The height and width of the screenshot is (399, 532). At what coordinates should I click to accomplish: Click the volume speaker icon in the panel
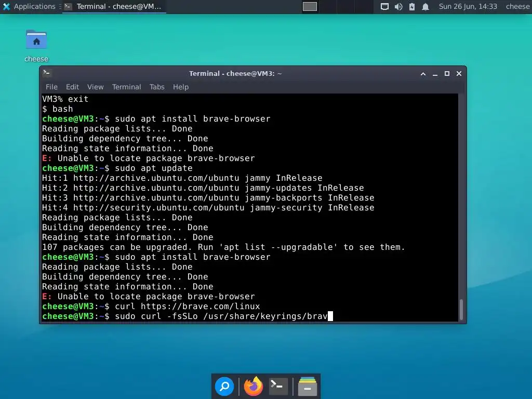tap(398, 6)
